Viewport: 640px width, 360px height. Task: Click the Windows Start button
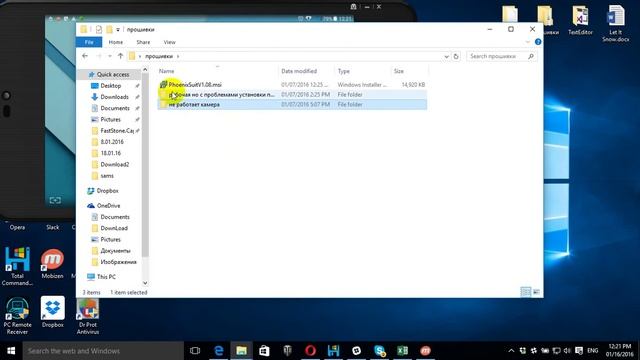pyautogui.click(x=11, y=351)
